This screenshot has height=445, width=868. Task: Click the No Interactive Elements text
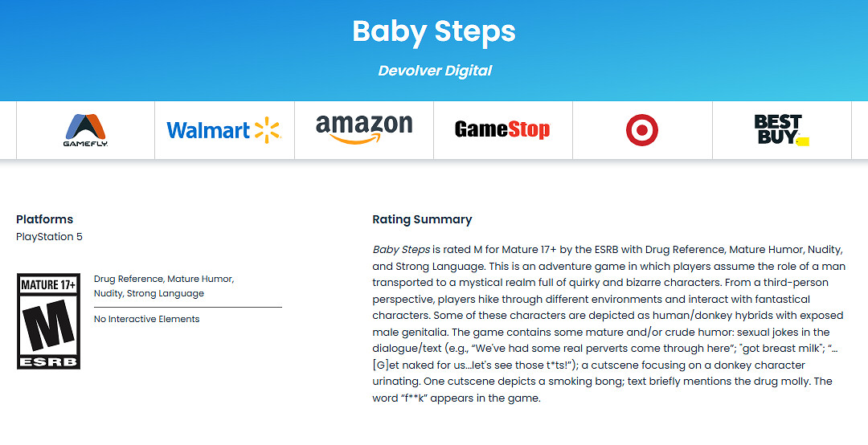click(x=146, y=319)
